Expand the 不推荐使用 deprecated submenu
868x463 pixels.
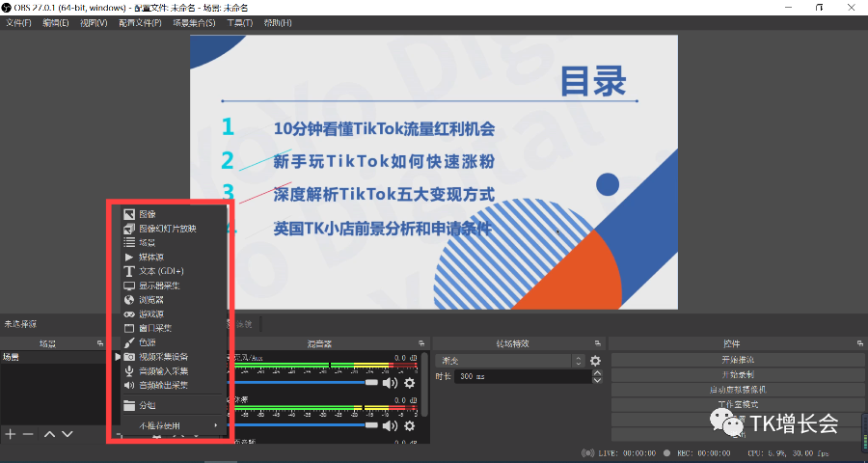click(x=173, y=426)
